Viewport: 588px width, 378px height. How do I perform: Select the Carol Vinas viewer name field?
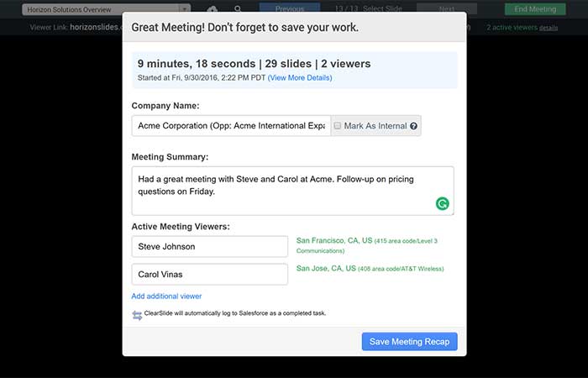[x=210, y=274]
